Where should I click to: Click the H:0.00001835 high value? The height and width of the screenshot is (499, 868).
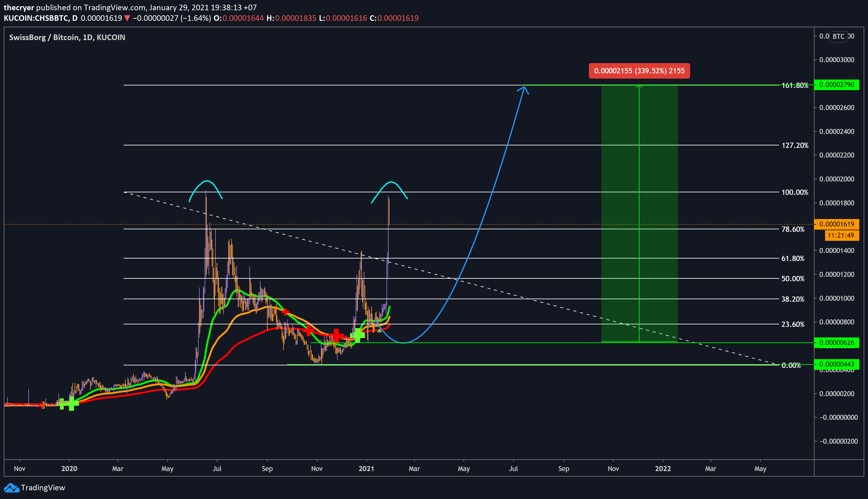coord(291,18)
